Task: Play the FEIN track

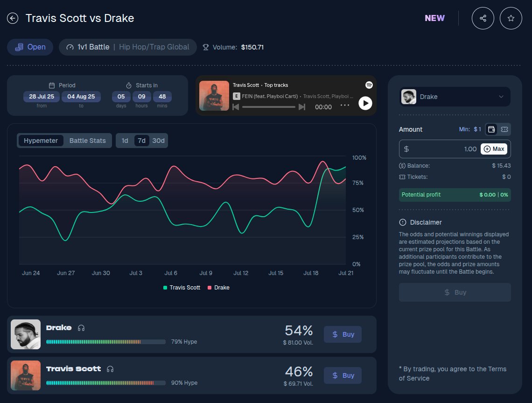Action: click(x=365, y=103)
